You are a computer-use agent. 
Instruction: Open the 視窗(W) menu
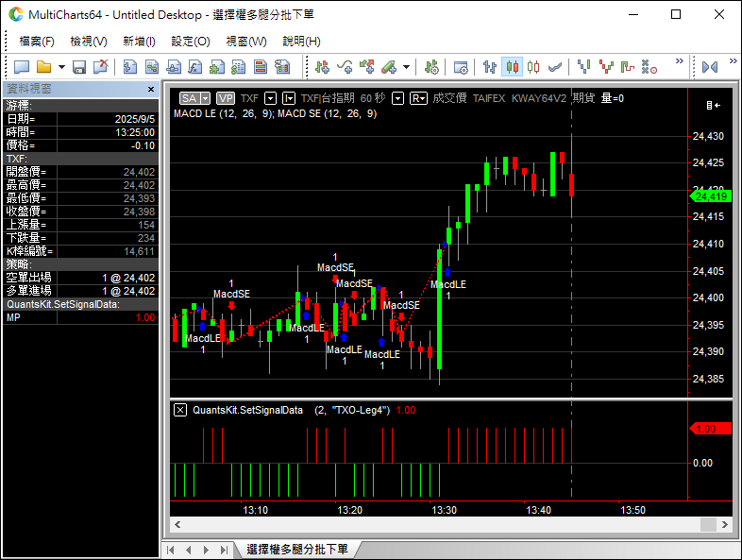pyautogui.click(x=246, y=42)
